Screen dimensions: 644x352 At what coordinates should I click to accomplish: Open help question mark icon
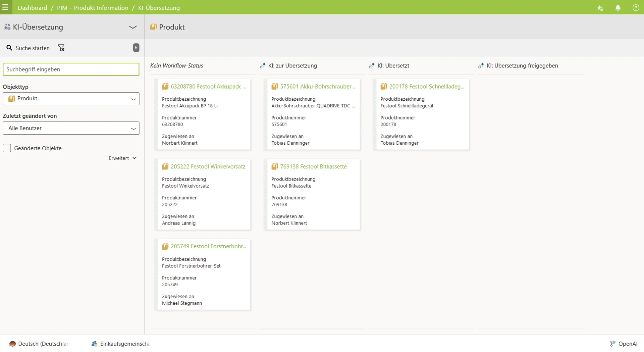[636, 8]
